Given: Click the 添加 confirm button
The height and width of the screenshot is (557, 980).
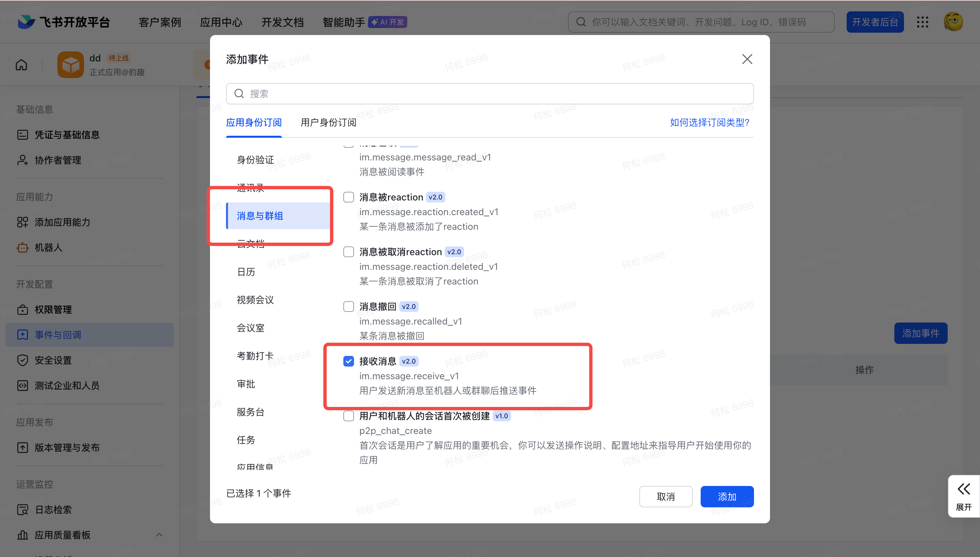Looking at the screenshot, I should 727,497.
